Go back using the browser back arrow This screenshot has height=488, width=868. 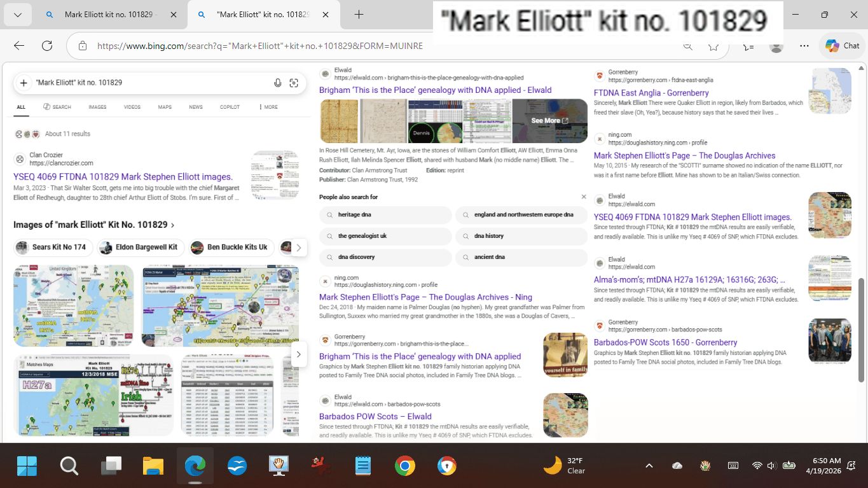click(x=19, y=46)
